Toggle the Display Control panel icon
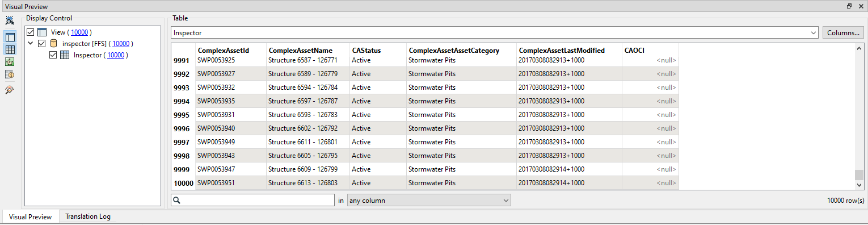This screenshot has width=868, height=225. click(10, 37)
